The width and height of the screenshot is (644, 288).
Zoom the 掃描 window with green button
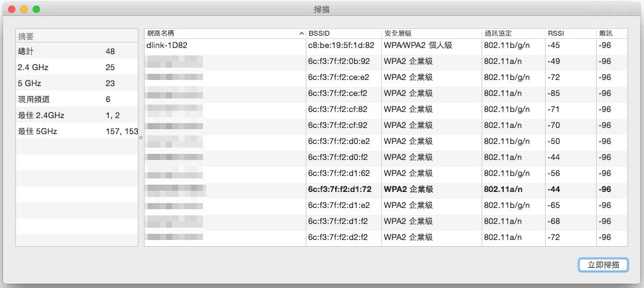[x=36, y=9]
